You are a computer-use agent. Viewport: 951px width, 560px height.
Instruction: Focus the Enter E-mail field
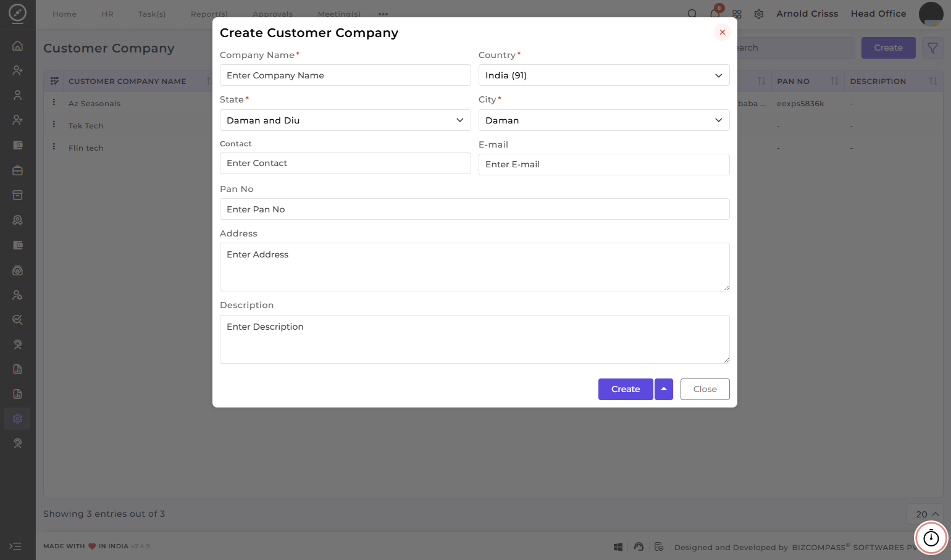pyautogui.click(x=604, y=164)
